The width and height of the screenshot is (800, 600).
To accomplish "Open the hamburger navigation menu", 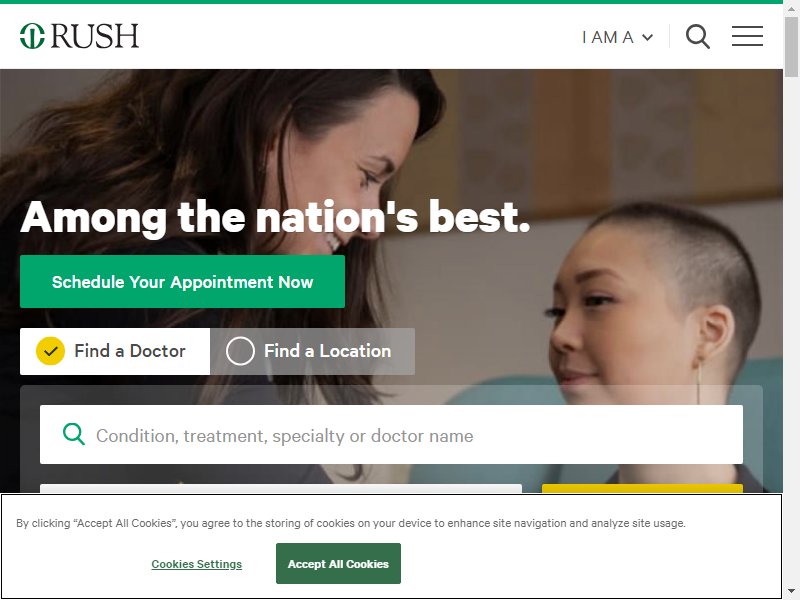I will (747, 36).
